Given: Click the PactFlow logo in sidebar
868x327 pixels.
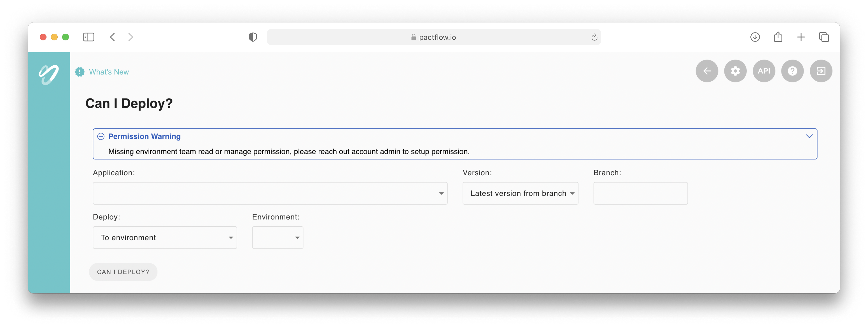Looking at the screenshot, I should click(49, 74).
